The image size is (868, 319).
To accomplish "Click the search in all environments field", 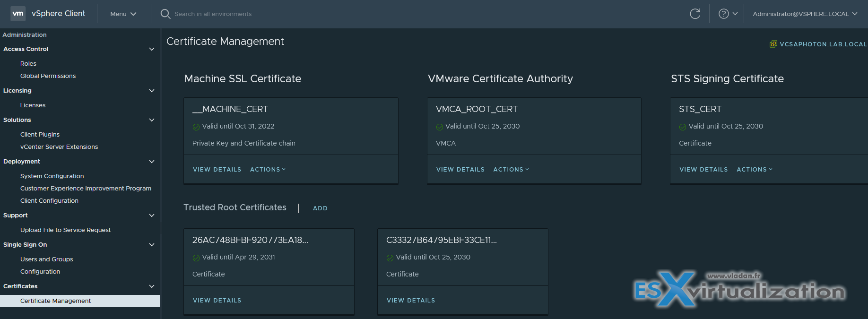I will point(213,14).
